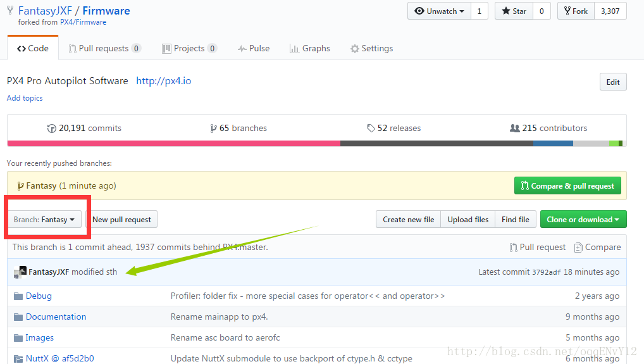The height and width of the screenshot is (364, 644).
Task: Open FantasyJXF commit author link
Action: (49, 272)
